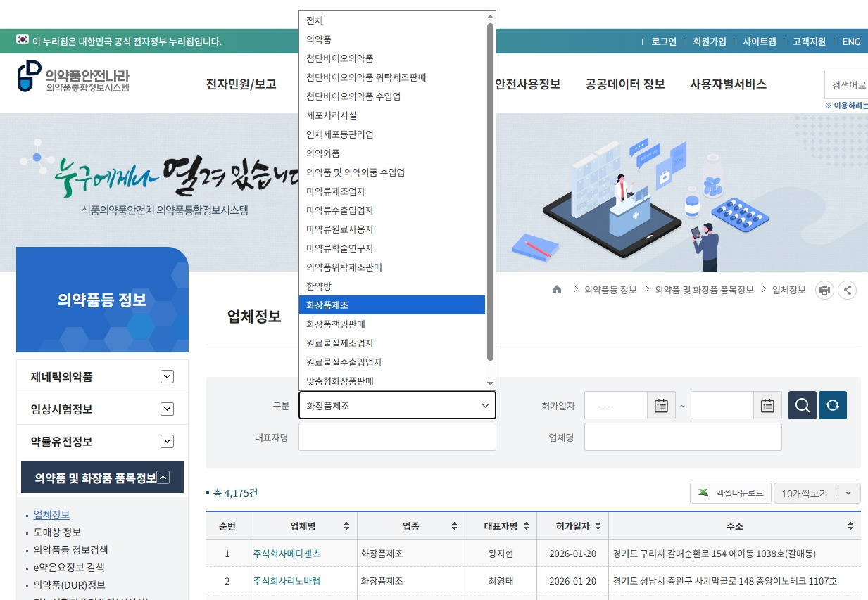Click the 로그인 link at the top
The width and height of the screenshot is (868, 600).
click(x=662, y=42)
